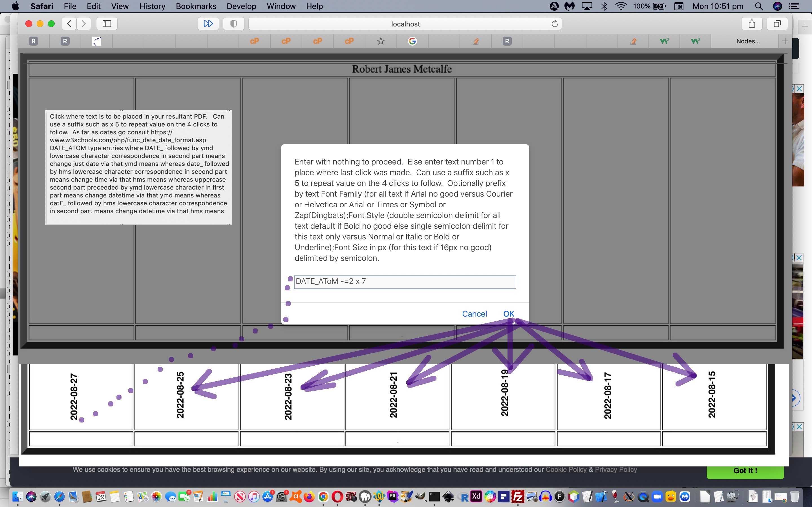Viewport: 812px width, 507px height.
Task: Open the Bookmarks menu
Action: click(196, 6)
